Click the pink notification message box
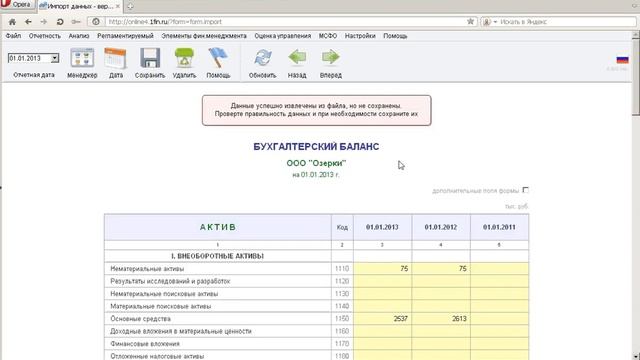The image size is (640, 360). pos(316,110)
